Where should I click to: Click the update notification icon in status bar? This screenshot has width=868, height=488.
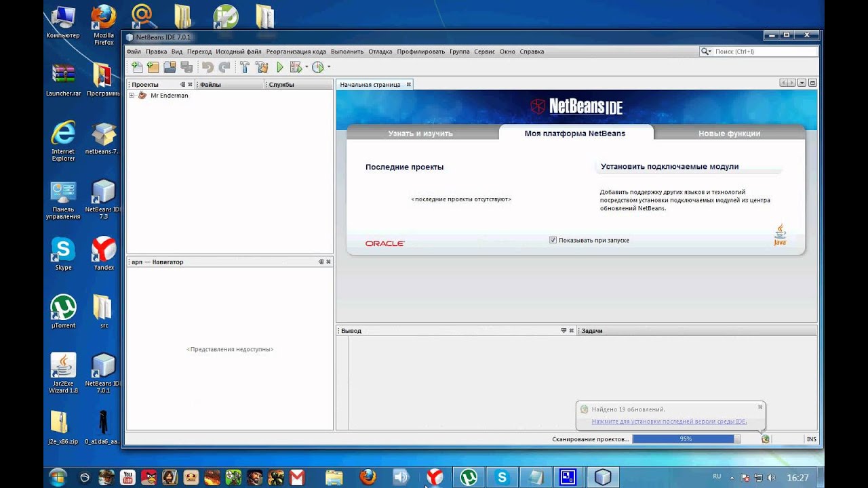point(766,439)
